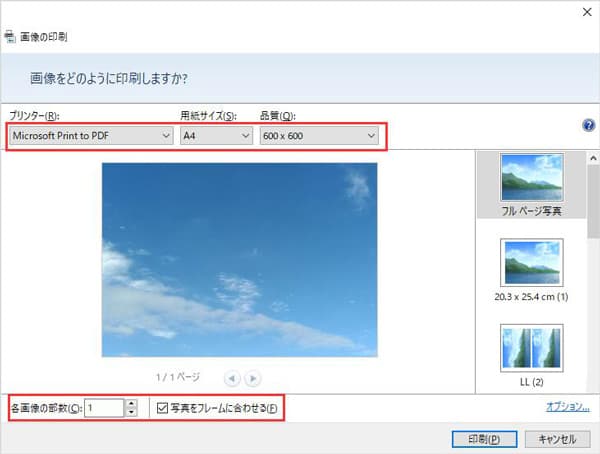Click the sky photo print preview

coord(240,260)
